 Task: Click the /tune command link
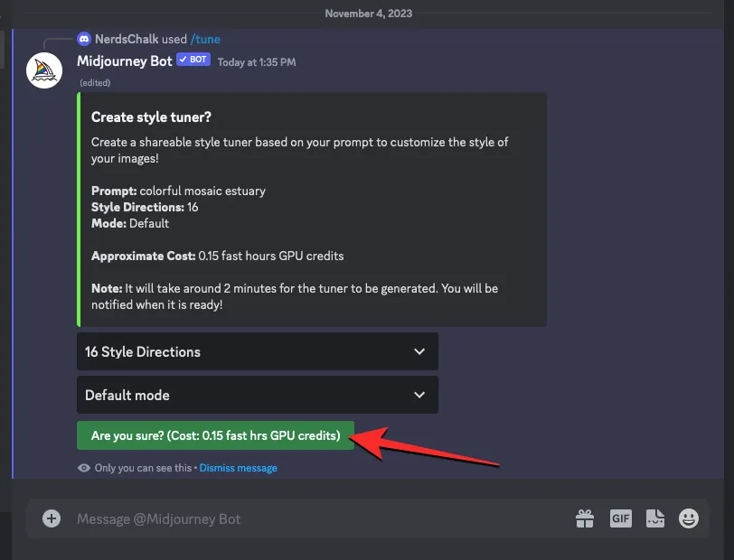tap(205, 40)
